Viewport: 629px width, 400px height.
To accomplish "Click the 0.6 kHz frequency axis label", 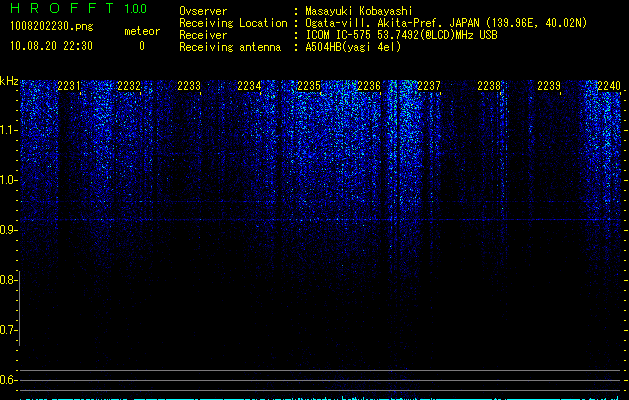I will [8, 380].
